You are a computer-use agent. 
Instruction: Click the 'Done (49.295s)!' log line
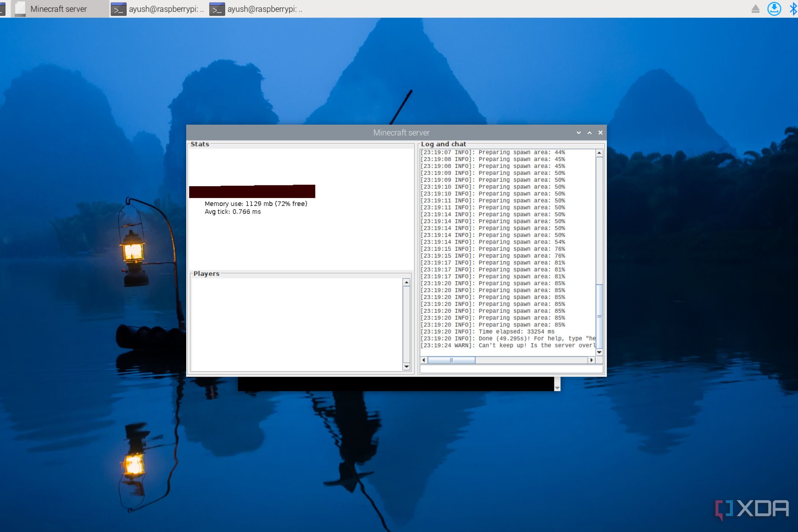tap(508, 339)
